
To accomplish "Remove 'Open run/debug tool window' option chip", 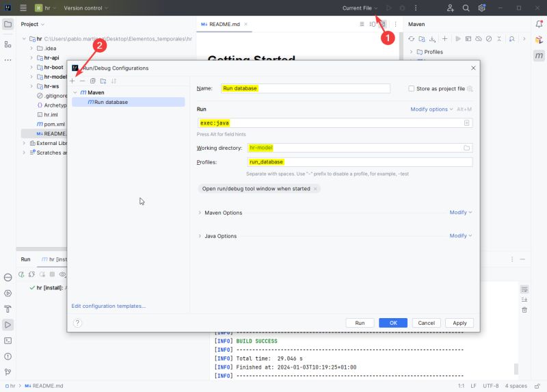I will 315,189.
